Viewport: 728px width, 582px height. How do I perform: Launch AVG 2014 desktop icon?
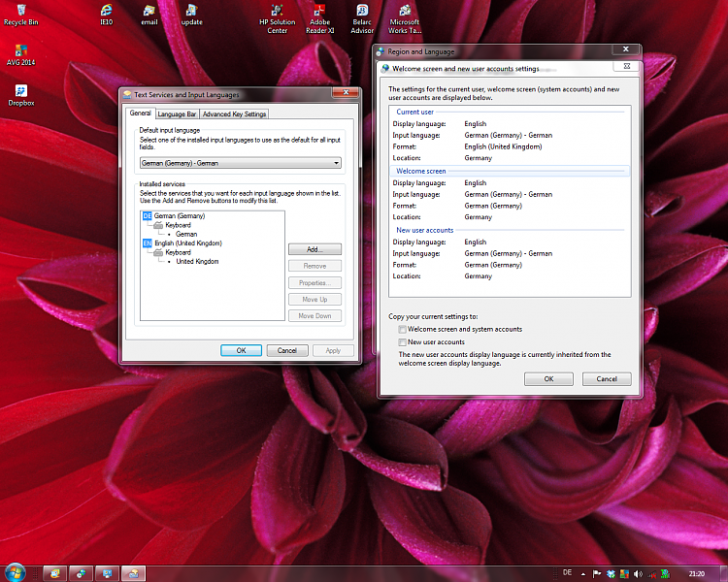21,55
